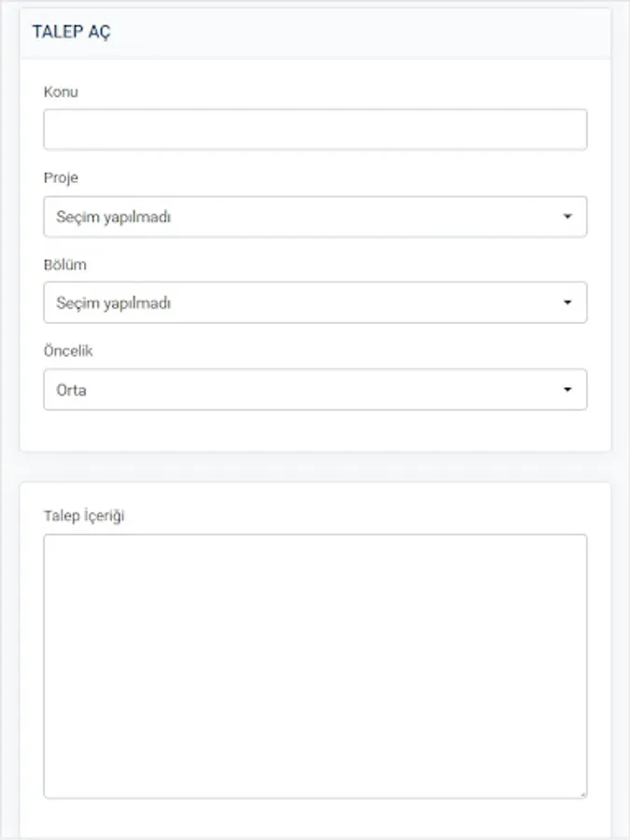Click the Konu text input field
Viewport: 630px width, 840px height.
(x=315, y=130)
